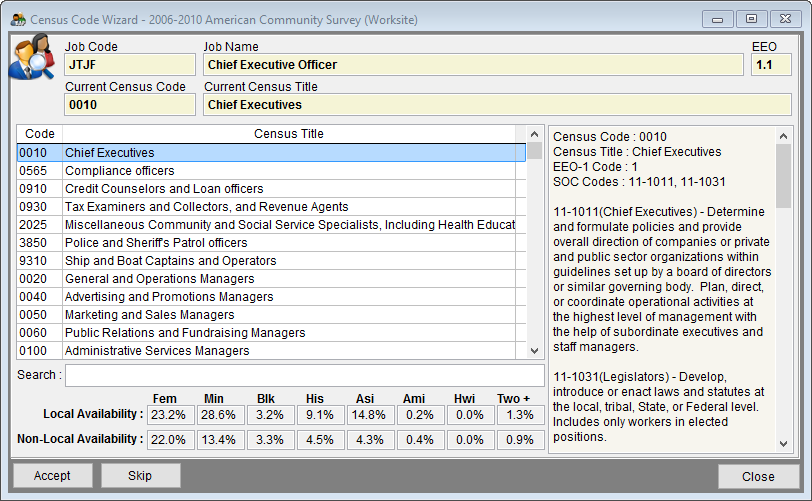
Task: Click Non-Local Availability His value 4.5%
Action: [321, 440]
